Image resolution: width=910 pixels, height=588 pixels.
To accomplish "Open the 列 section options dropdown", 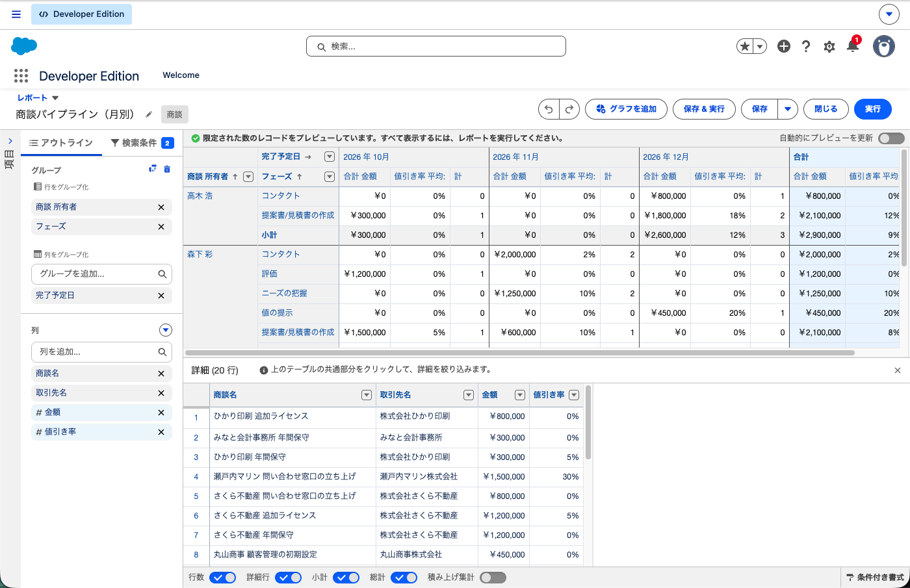I will tap(166, 330).
